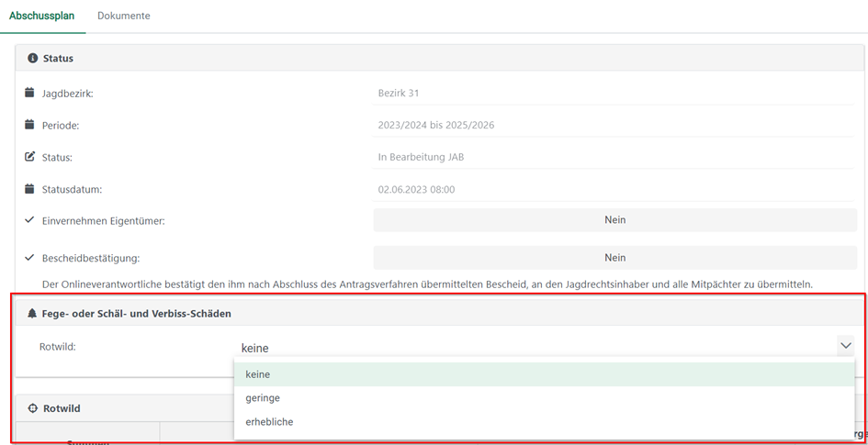The image size is (868, 445).
Task: Choose 'geringe' from the damage dropdown
Action: 263,398
